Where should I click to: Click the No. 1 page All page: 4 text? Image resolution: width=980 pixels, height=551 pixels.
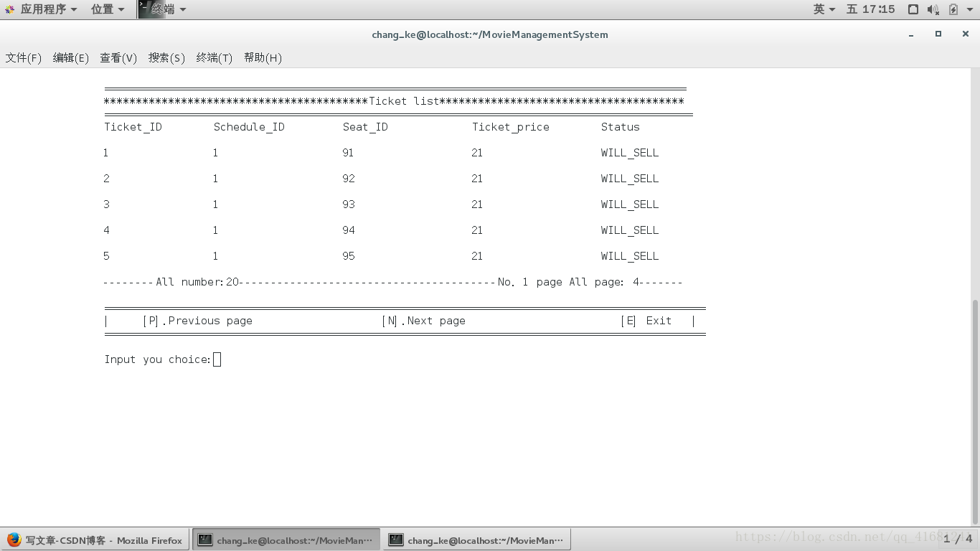569,282
